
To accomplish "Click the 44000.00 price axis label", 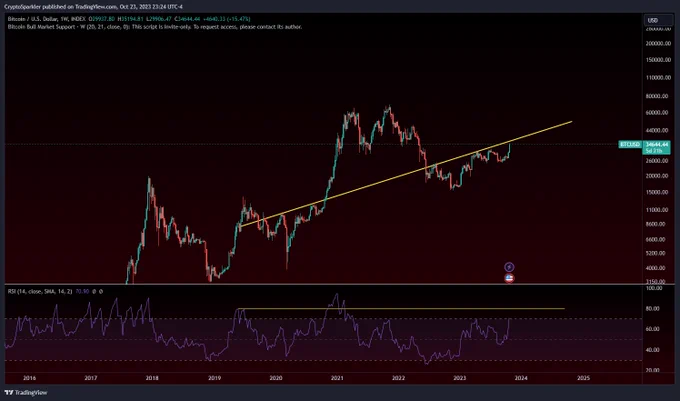I will [658, 130].
